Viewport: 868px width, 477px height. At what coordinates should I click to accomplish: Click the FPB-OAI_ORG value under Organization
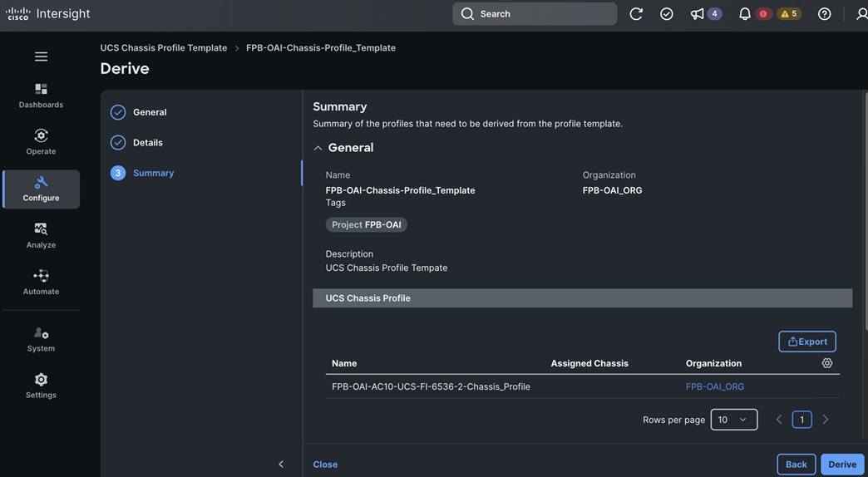click(x=612, y=189)
